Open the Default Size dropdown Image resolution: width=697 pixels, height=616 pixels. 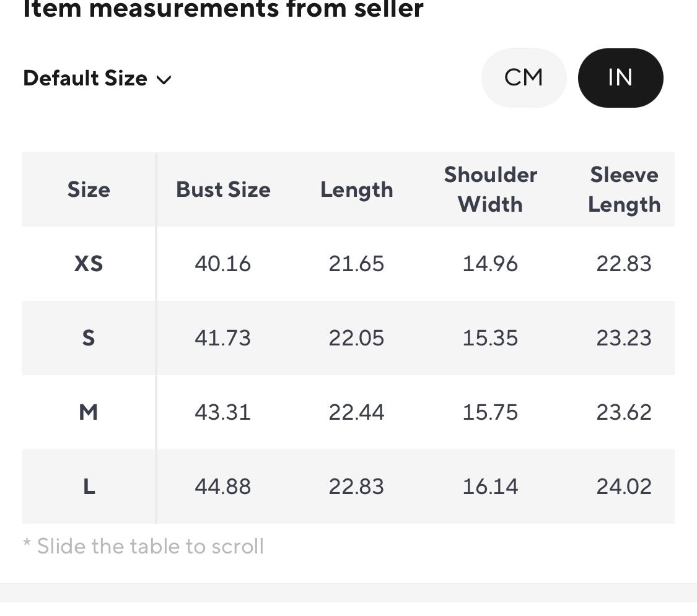(97, 79)
